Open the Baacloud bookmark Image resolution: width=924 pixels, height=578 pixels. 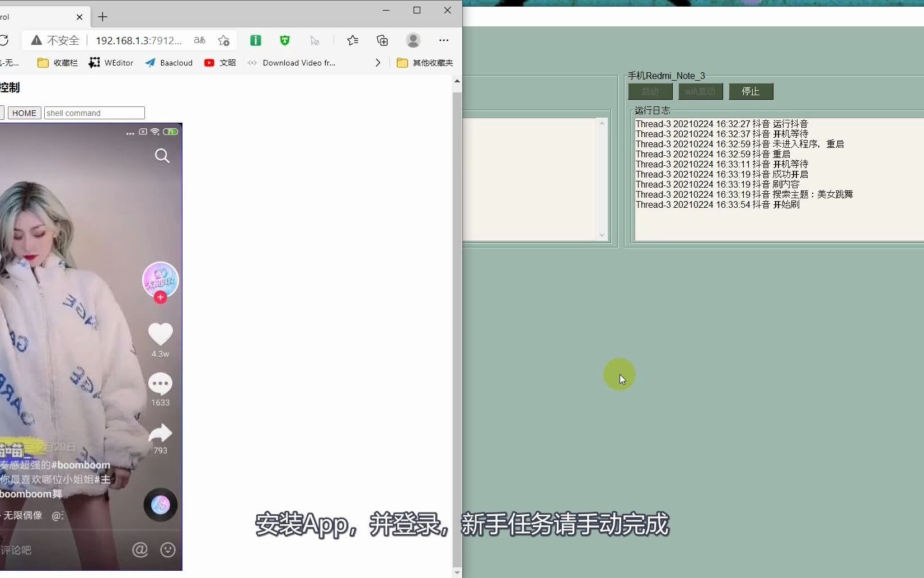(168, 63)
